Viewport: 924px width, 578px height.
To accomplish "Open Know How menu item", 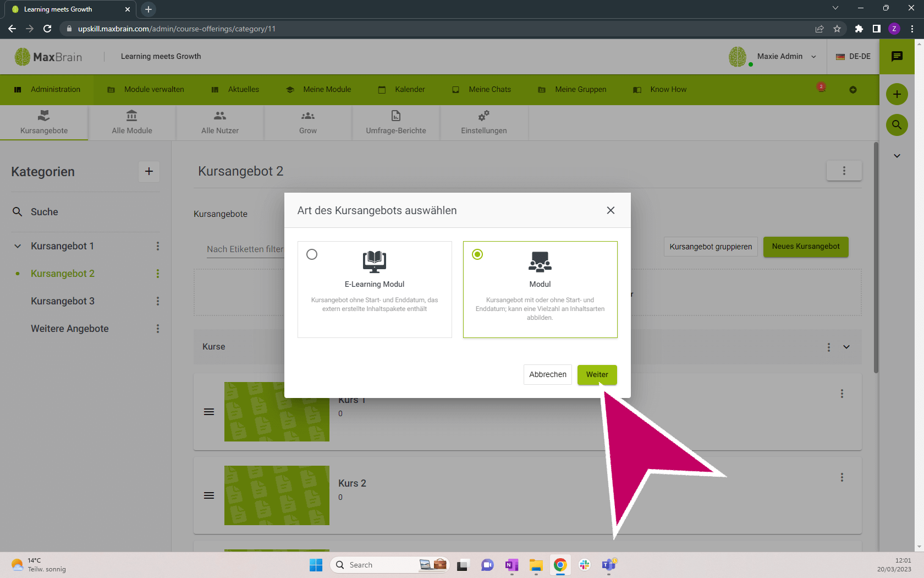I will [x=660, y=89].
